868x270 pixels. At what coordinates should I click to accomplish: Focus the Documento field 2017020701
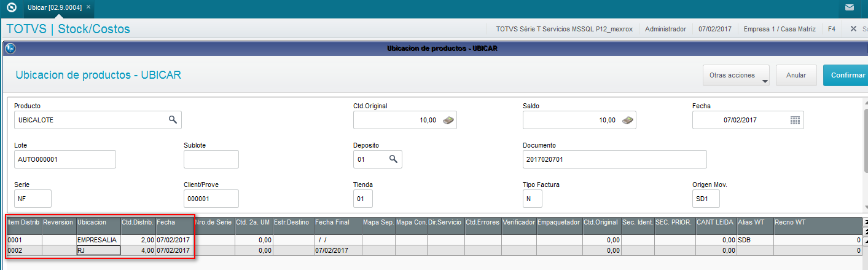point(614,159)
